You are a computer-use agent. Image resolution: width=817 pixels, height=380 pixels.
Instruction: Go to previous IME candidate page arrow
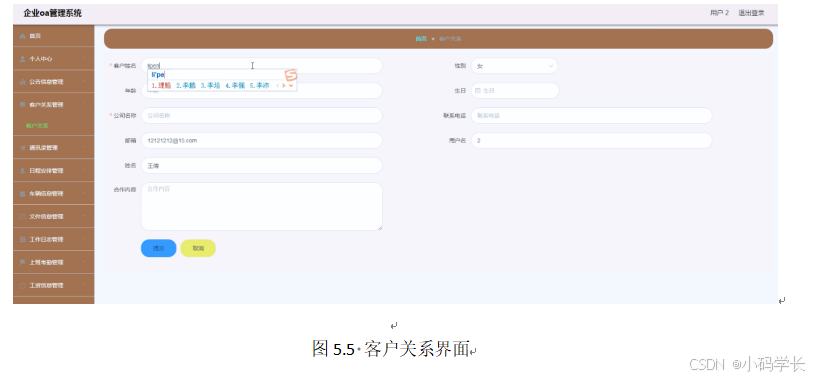tap(277, 85)
